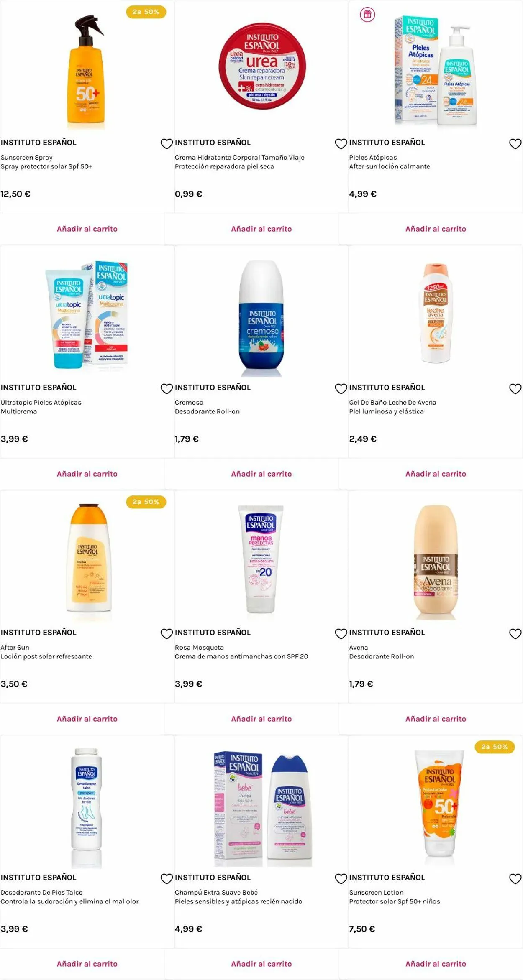Heart the Ultratopic Multicrema product
Screen dimensions: 523x980
click(x=167, y=389)
